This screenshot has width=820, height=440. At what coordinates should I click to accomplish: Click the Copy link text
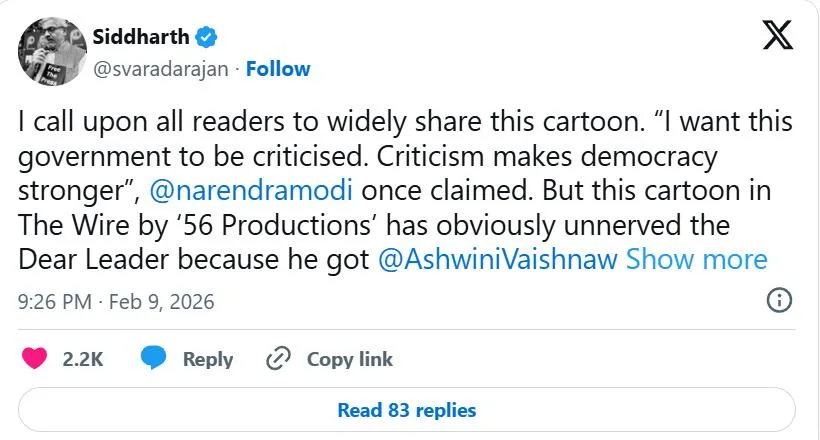point(349,359)
